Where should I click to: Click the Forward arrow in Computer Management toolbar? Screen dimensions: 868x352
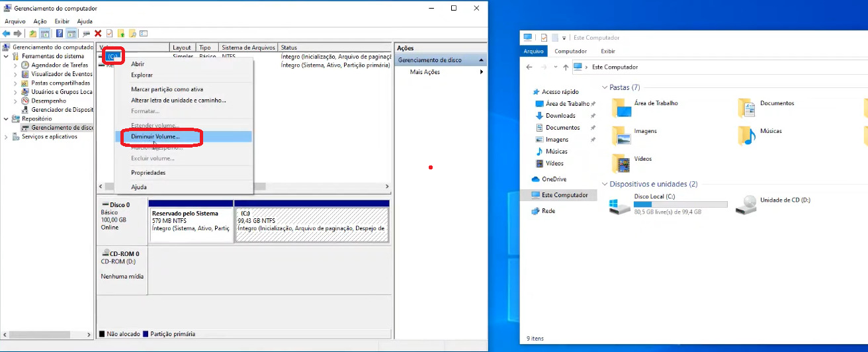pos(17,33)
